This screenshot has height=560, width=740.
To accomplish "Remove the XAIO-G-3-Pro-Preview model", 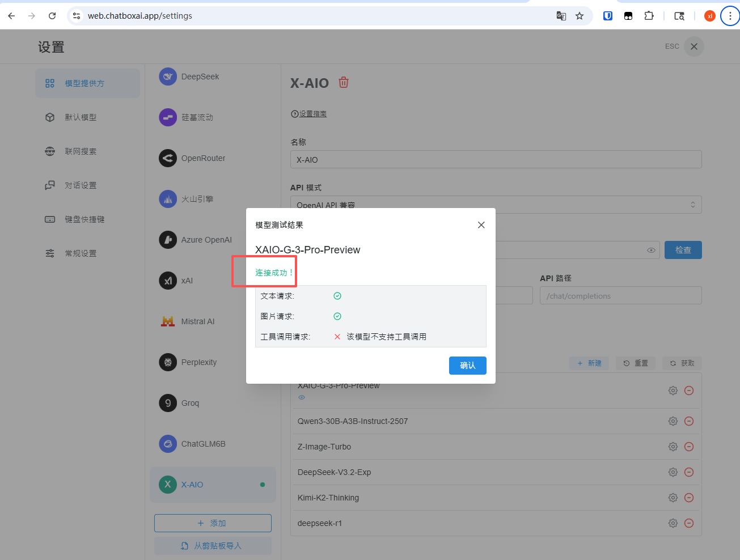I will (689, 391).
